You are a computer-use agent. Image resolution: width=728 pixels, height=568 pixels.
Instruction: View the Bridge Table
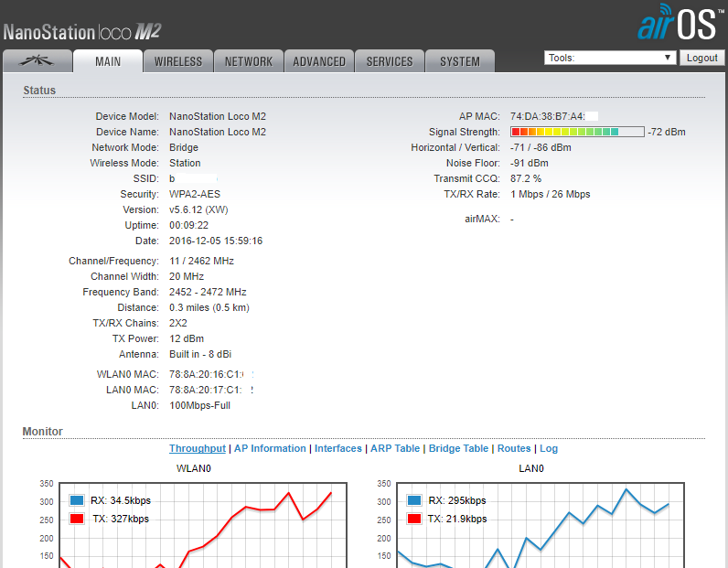coord(458,448)
